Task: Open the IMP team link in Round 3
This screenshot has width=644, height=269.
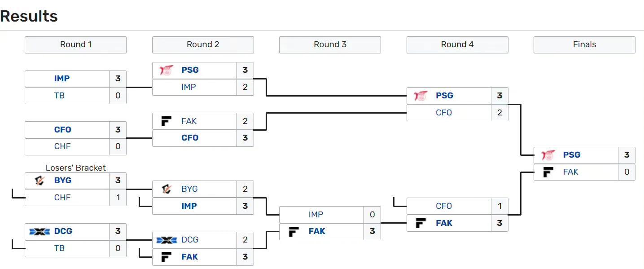Action: [x=316, y=215]
